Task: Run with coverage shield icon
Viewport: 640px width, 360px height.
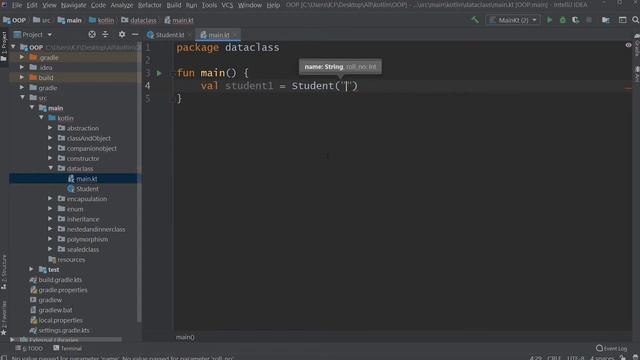Action: [x=576, y=20]
